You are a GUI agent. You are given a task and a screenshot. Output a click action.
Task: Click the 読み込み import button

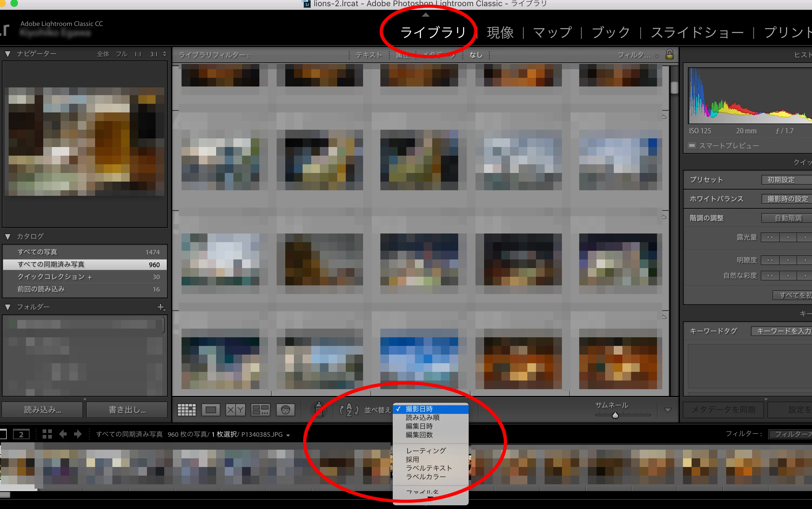click(x=42, y=410)
